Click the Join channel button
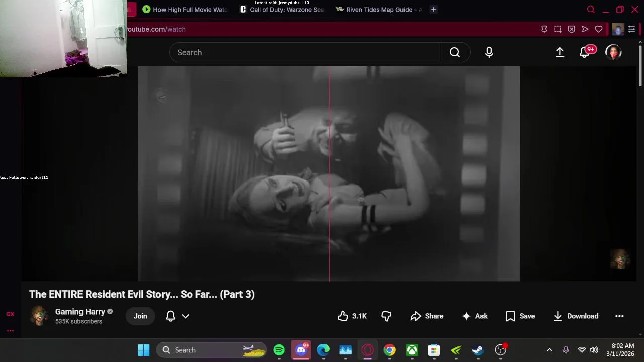The width and height of the screenshot is (644, 362). pos(140,316)
